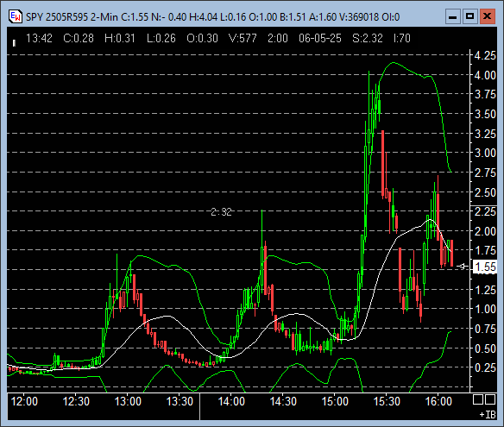Screen dimensions: 504x427
Task: Click the vertical cursor line on time axis
Action: click(199, 406)
